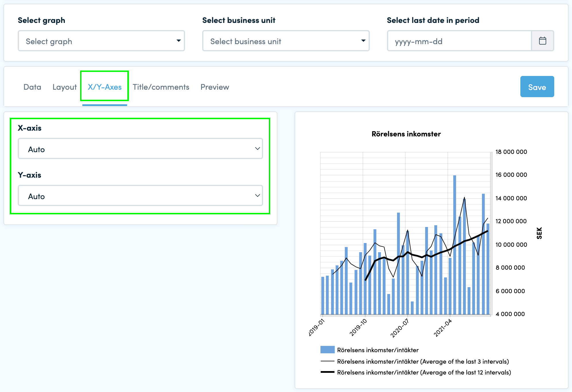The height and width of the screenshot is (392, 572).
Task: Click the Select graph dropdown arrow
Action: (x=178, y=41)
